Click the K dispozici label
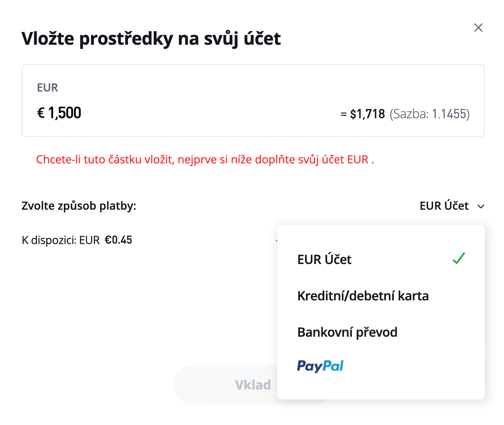 49,240
